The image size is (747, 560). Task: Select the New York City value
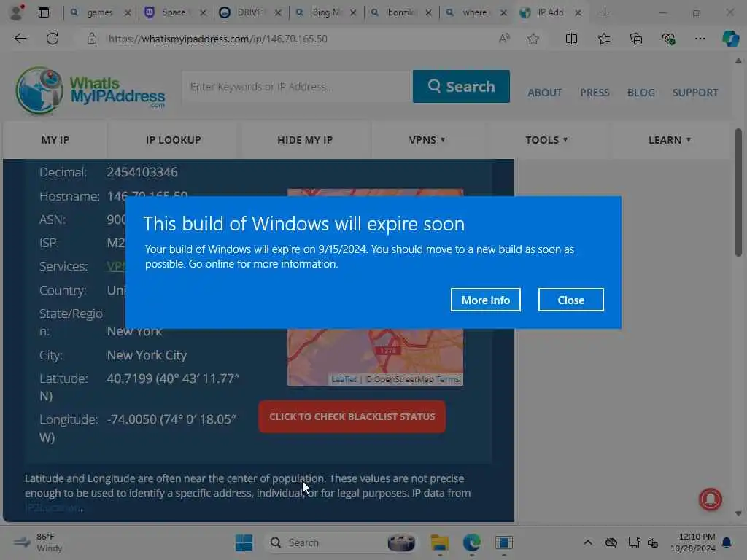147,355
